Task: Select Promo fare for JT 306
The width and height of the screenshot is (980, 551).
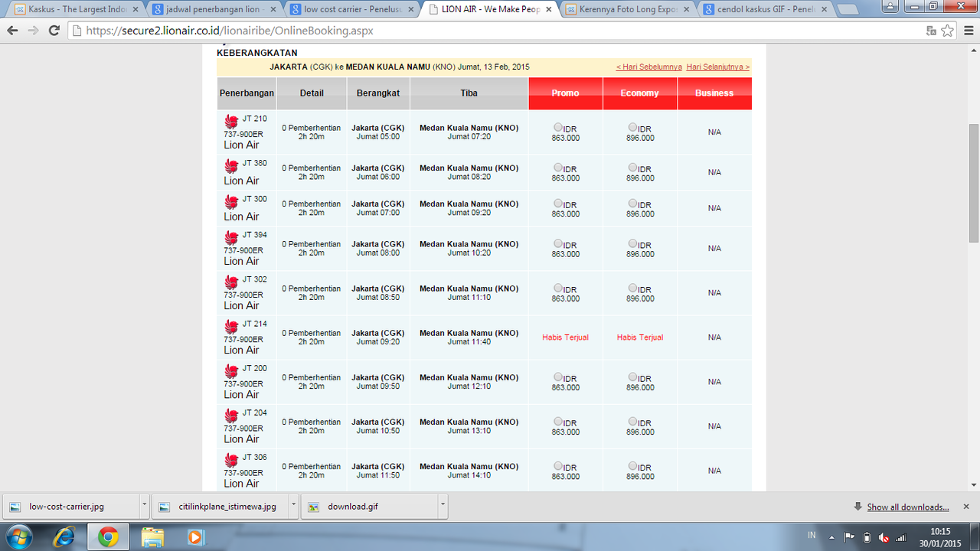Action: (557, 466)
